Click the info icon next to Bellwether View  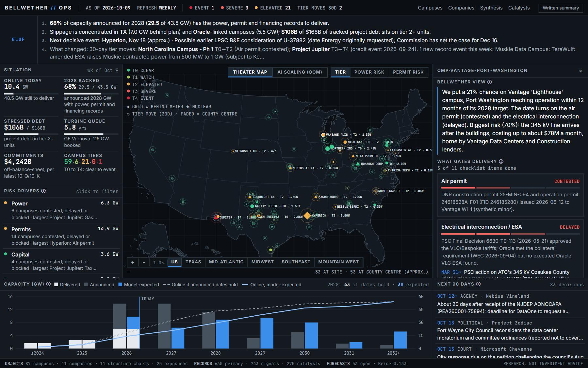click(x=490, y=82)
